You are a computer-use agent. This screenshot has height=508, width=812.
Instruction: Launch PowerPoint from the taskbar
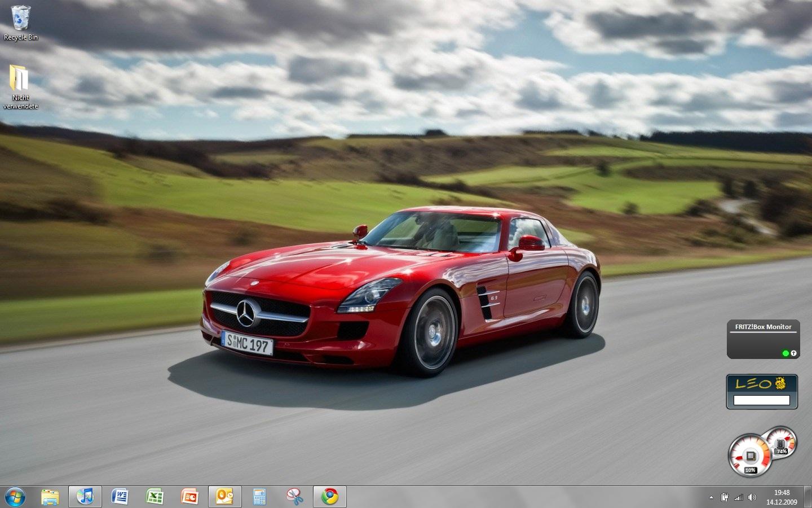click(190, 497)
